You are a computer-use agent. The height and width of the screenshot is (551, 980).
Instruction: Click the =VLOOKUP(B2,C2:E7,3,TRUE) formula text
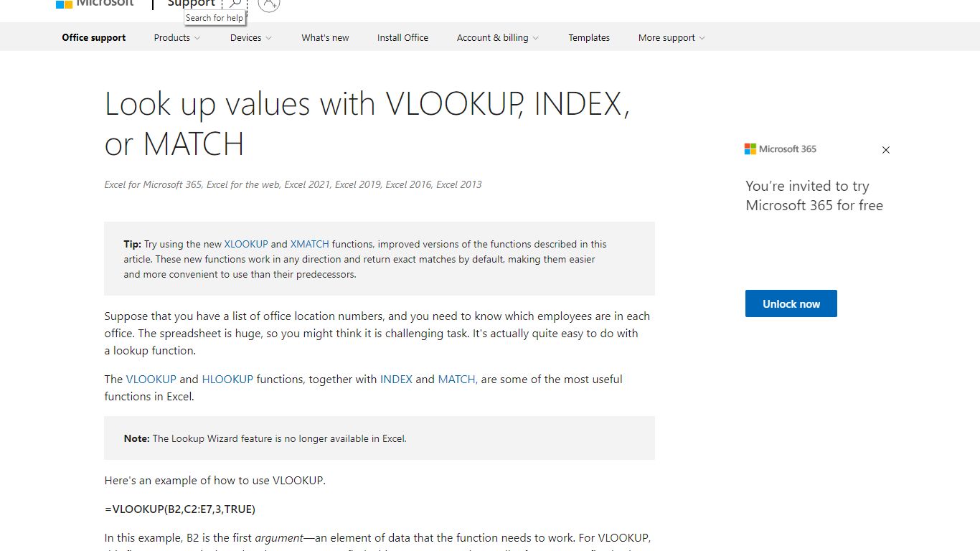180,509
